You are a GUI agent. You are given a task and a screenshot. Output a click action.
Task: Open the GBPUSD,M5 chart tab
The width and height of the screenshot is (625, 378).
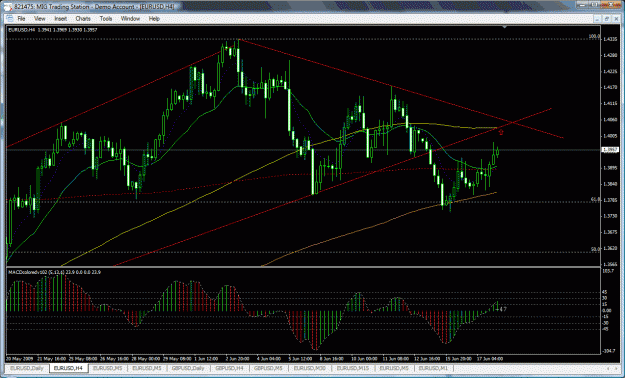pos(268,368)
